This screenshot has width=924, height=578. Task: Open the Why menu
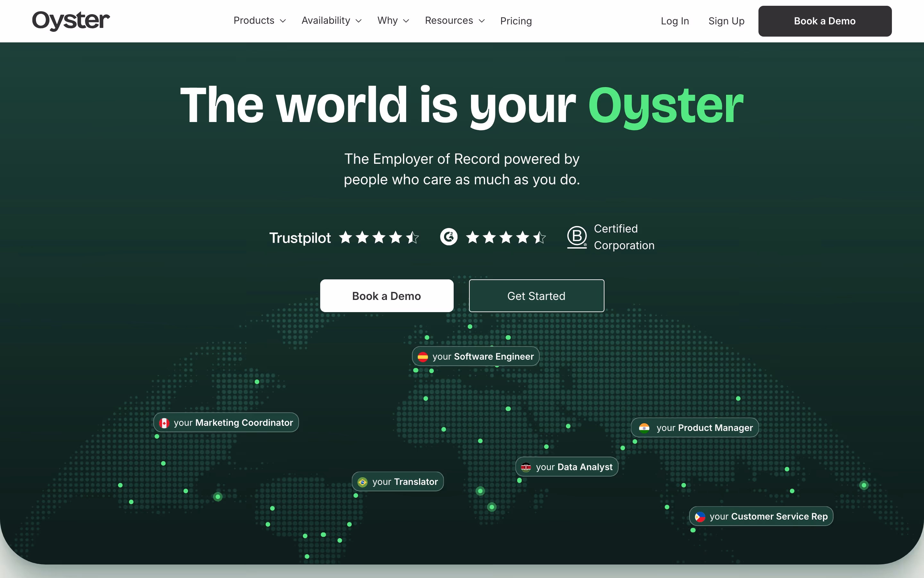(393, 21)
